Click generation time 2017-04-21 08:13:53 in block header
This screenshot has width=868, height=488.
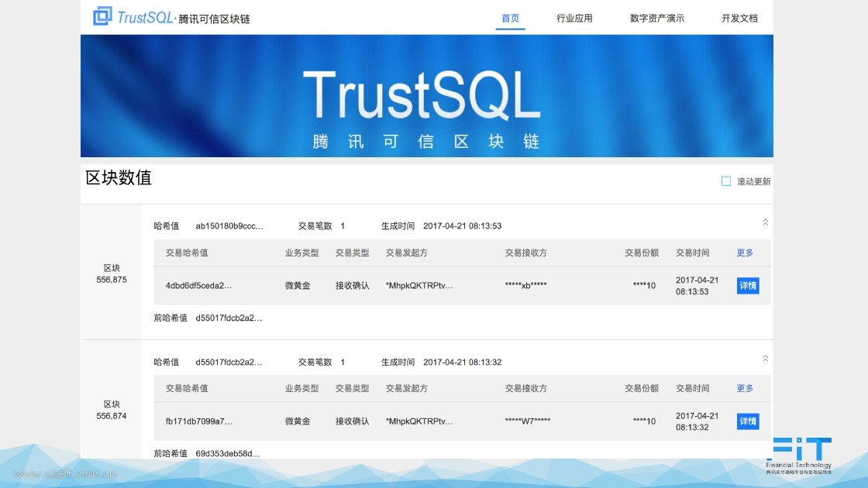click(462, 225)
